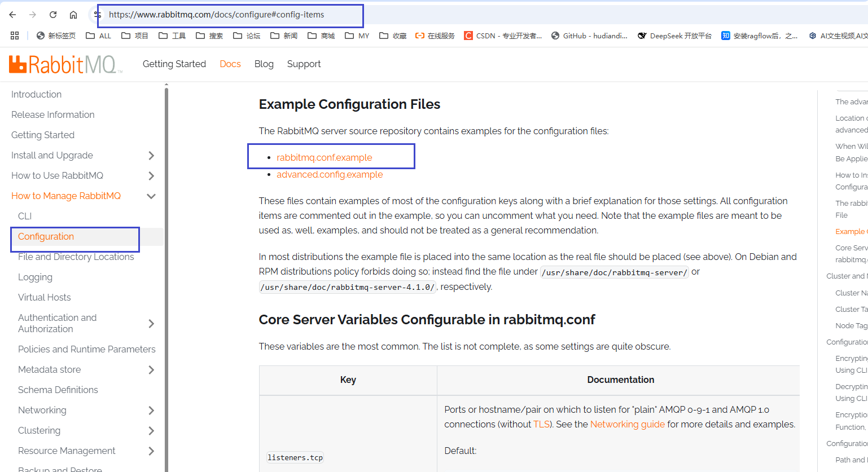Viewport: 868px width, 472px height.
Task: Open rabbitmq.conf.example link
Action: click(325, 157)
